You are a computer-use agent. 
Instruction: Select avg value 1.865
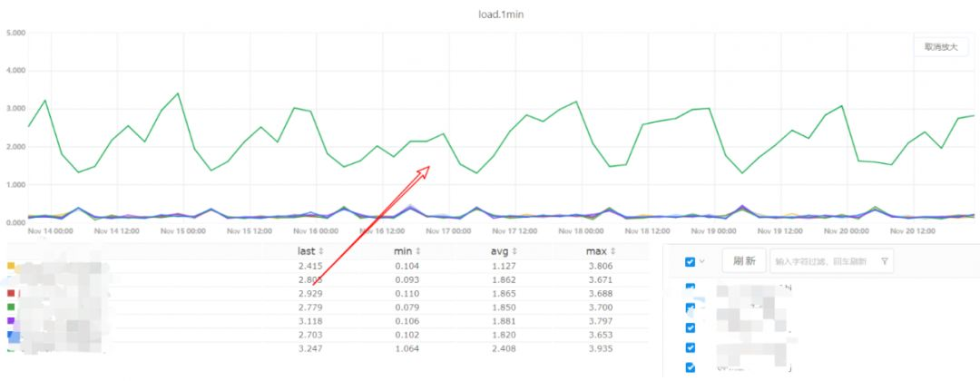tap(504, 294)
